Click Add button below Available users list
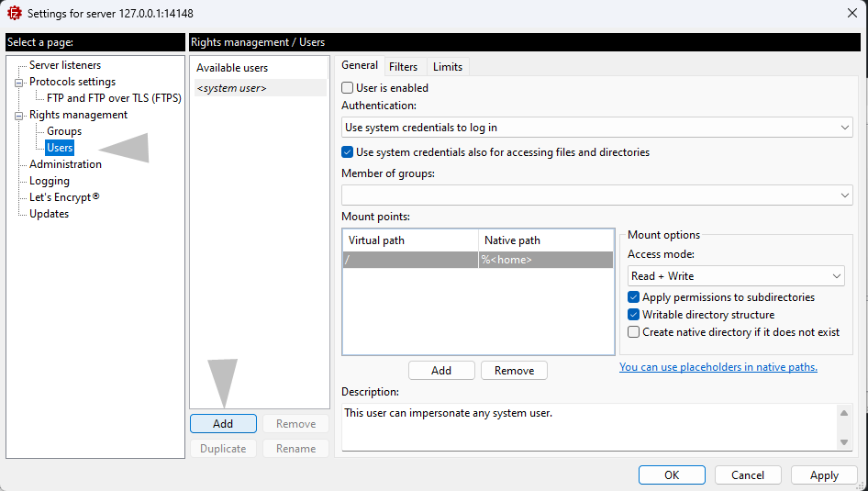The image size is (868, 491). point(223,424)
